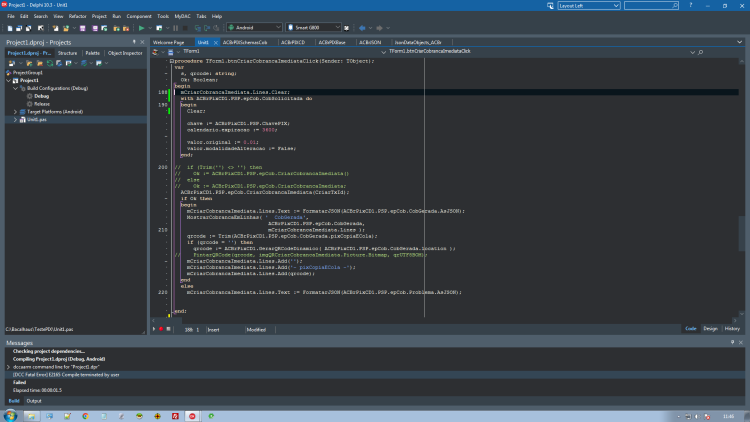Open the Run button dropdown arrow
This screenshot has width=750, height=422.
click(150, 28)
